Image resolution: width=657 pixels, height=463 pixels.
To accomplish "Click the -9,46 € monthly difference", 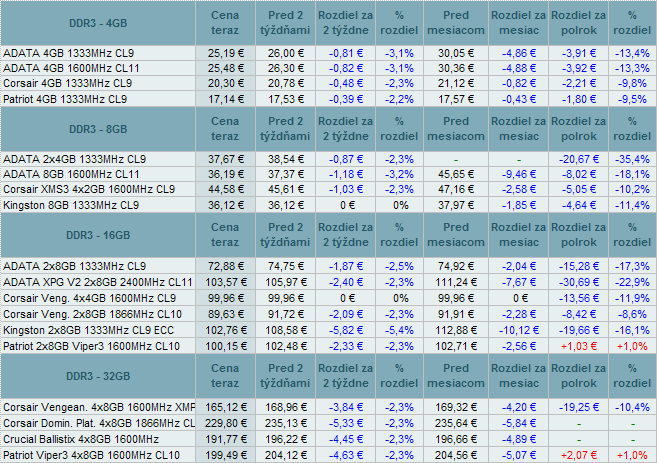I will pyautogui.click(x=519, y=174).
